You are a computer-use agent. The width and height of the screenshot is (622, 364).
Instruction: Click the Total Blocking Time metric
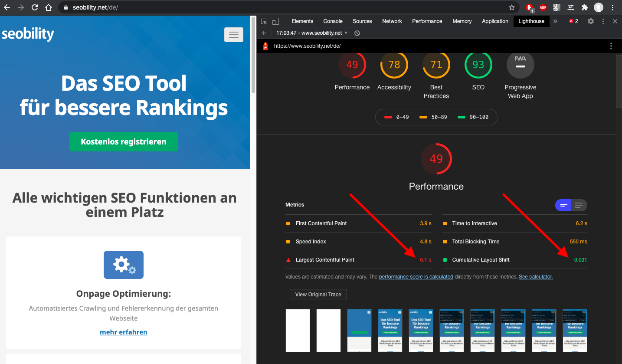pyautogui.click(x=514, y=242)
